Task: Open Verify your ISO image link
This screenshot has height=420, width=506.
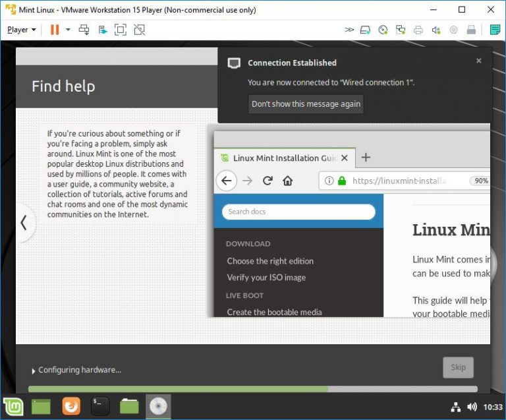Action: pos(266,278)
